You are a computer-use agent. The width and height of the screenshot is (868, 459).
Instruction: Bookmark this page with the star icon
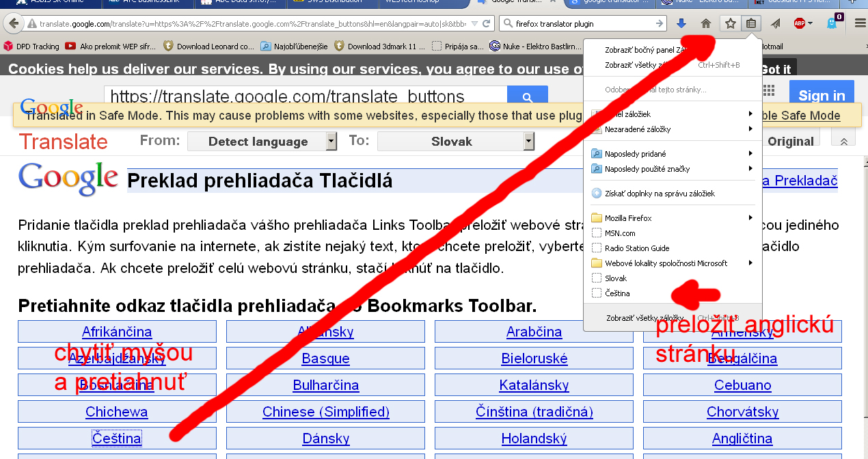click(731, 23)
